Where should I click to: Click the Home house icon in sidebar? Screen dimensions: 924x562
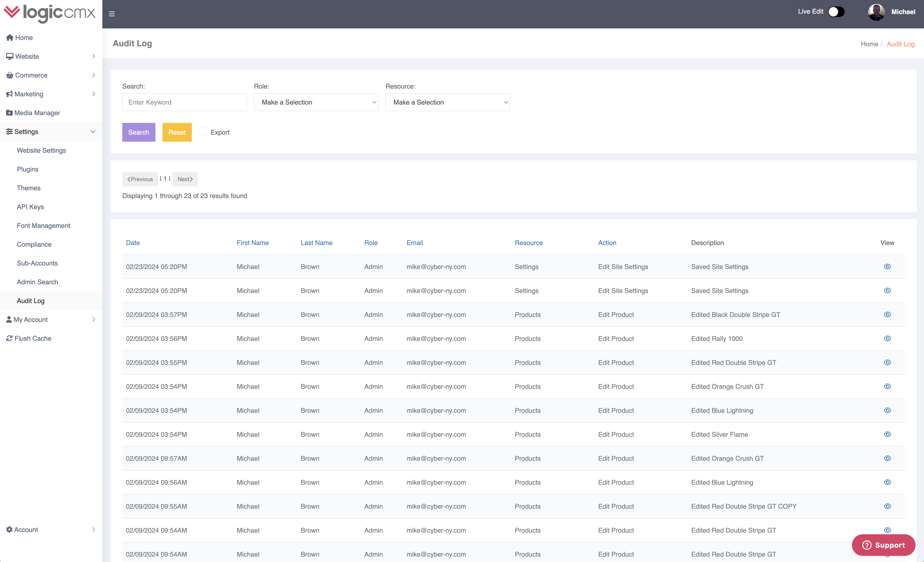tap(10, 38)
